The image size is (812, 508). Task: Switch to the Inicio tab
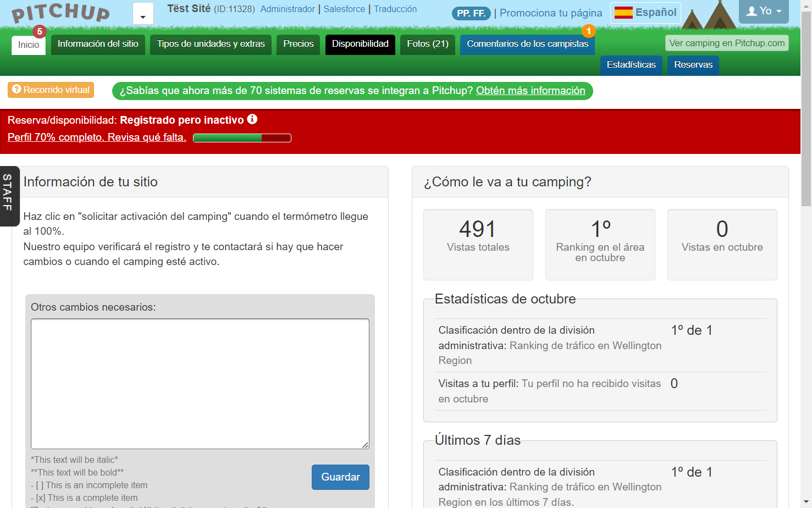(29, 45)
